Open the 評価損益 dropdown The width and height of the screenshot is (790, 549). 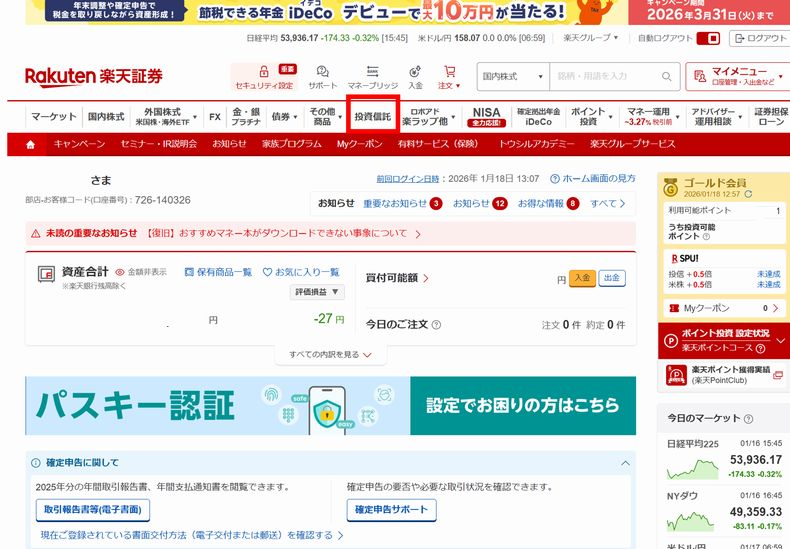(x=317, y=292)
